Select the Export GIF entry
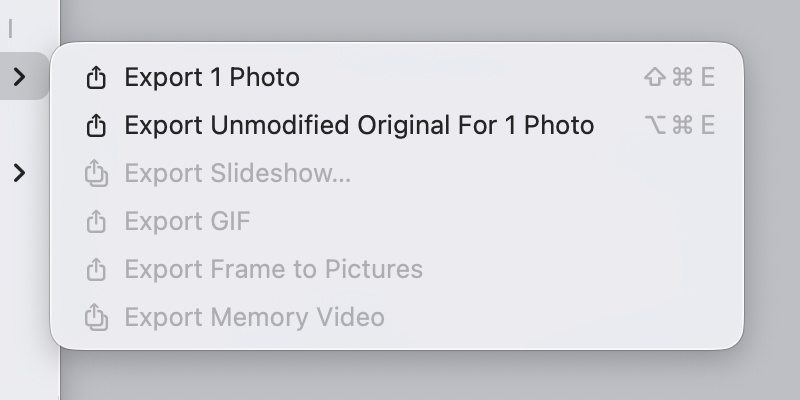This screenshot has width=800, height=400. (187, 221)
